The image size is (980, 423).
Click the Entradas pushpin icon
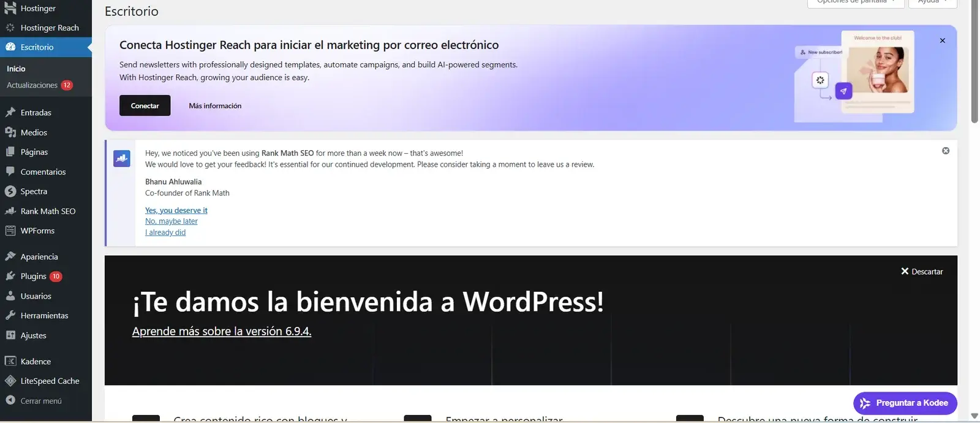10,112
